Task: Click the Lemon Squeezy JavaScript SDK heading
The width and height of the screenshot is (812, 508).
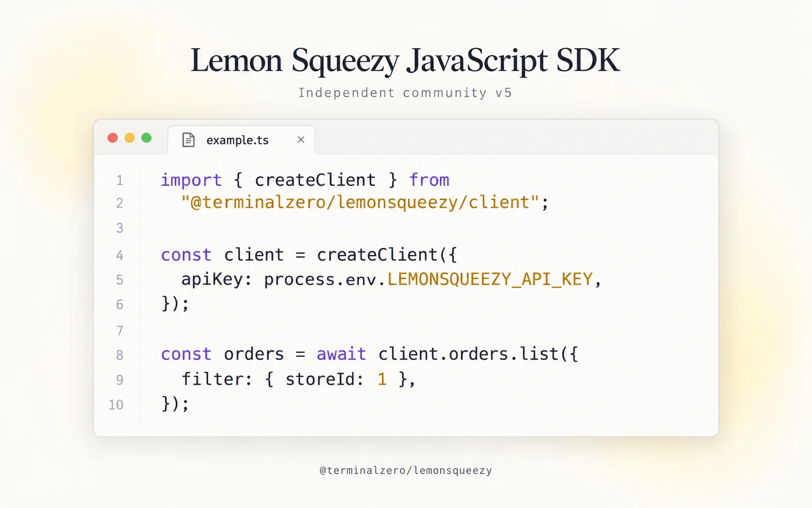Action: (405, 60)
